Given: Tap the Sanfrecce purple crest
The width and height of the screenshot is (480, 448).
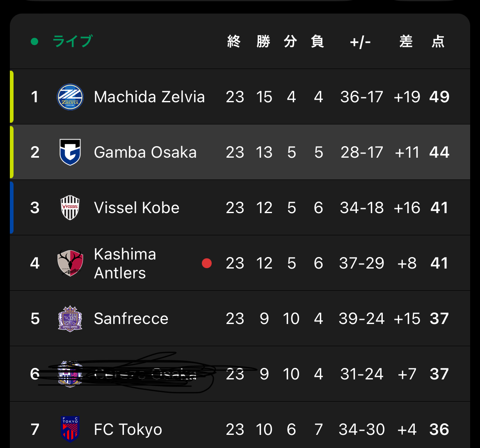Looking at the screenshot, I should (x=70, y=319).
